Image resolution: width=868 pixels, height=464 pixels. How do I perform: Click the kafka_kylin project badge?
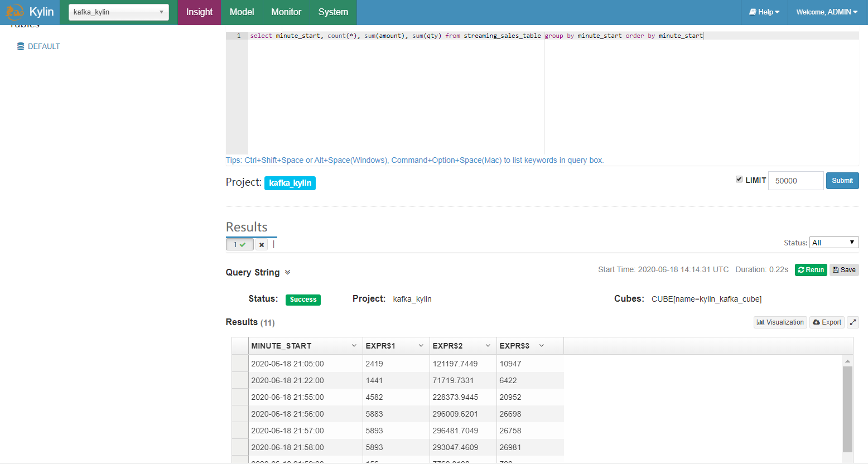click(290, 183)
